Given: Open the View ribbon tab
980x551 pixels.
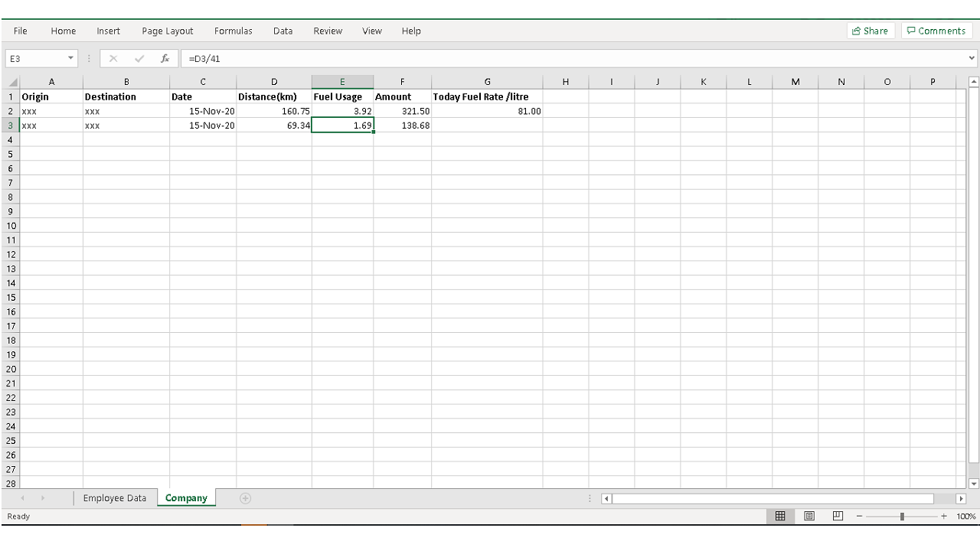Looking at the screenshot, I should [x=372, y=31].
